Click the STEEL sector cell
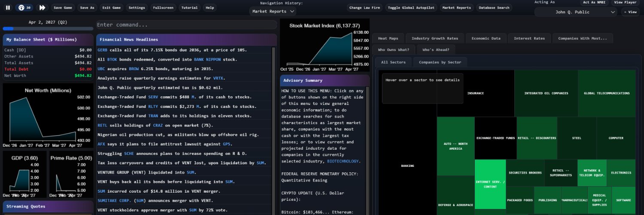Viewport: 644px width, 215px height. [577, 138]
